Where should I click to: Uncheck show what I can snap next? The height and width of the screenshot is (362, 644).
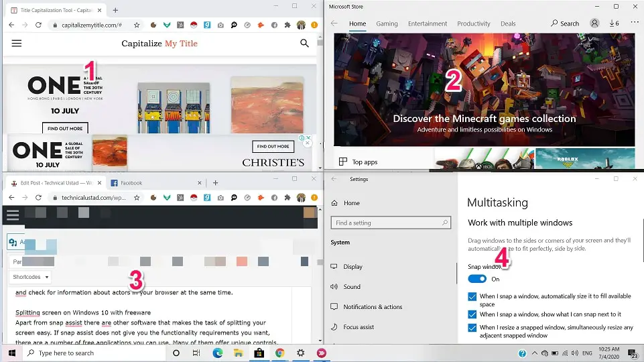click(472, 315)
